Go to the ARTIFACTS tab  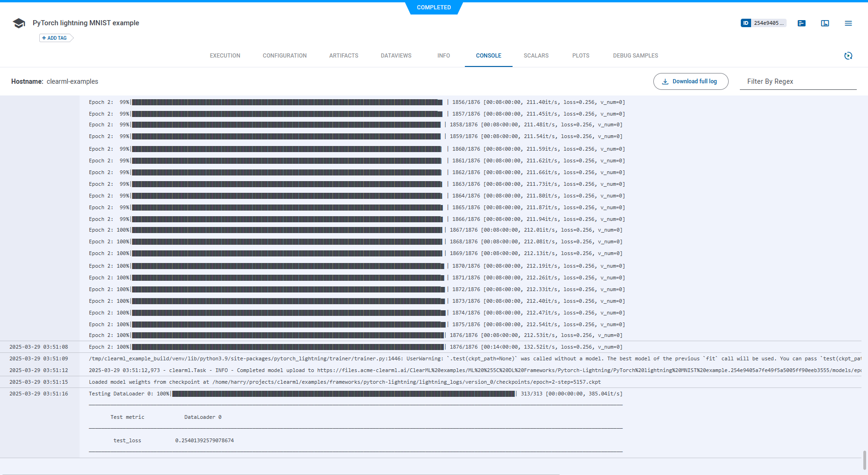click(x=343, y=56)
